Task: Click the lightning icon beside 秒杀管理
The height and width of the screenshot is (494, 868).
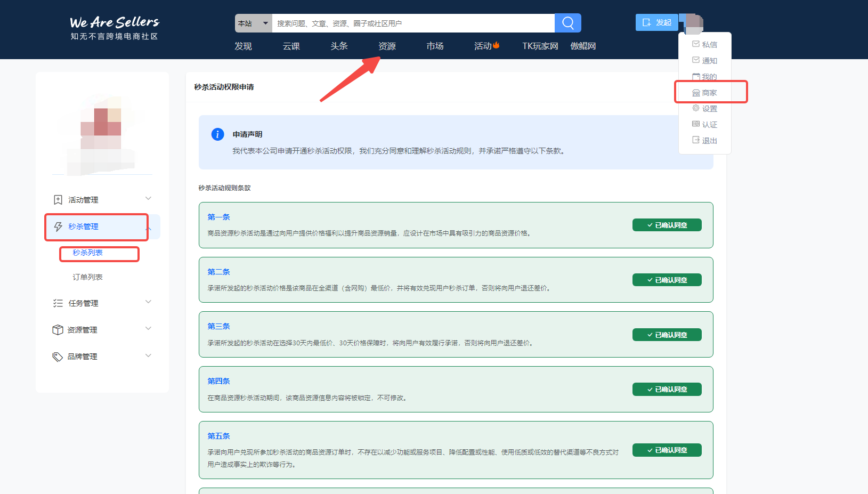Action: point(58,227)
